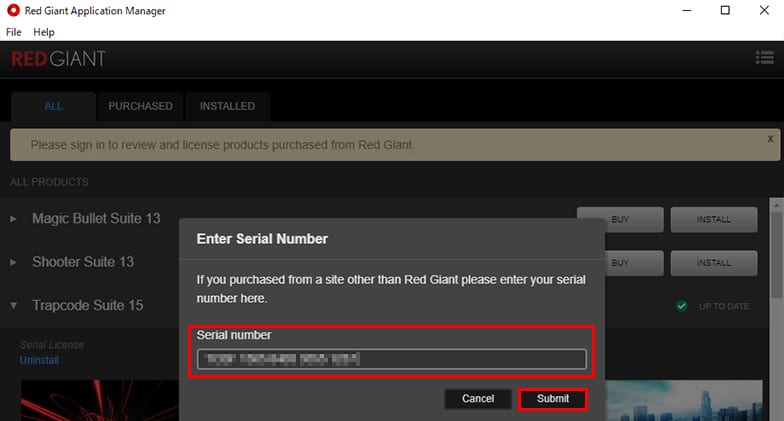Submit the serial number
Viewport: 784px width, 421px height.
pyautogui.click(x=552, y=398)
